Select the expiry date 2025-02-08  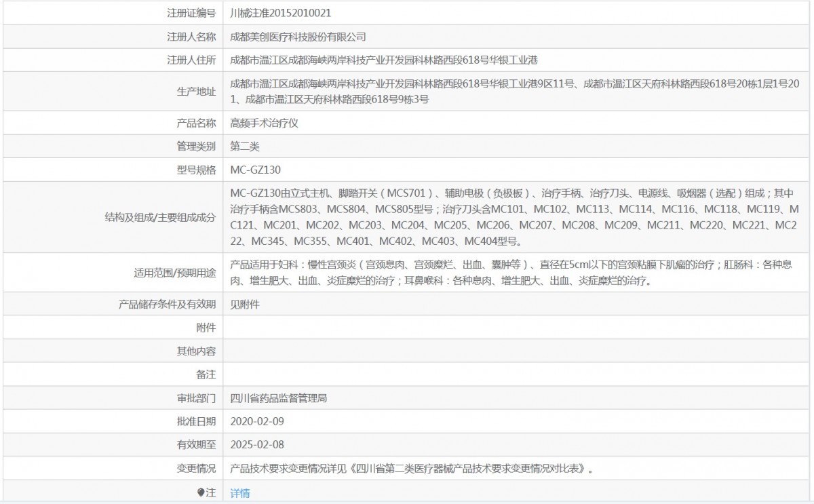pyautogui.click(x=257, y=444)
